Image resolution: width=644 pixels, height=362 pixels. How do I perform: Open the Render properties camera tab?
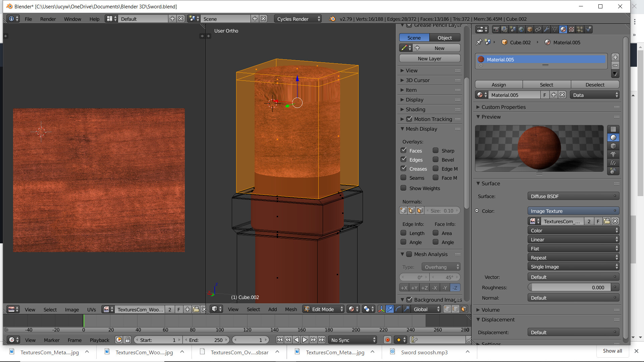496,29
